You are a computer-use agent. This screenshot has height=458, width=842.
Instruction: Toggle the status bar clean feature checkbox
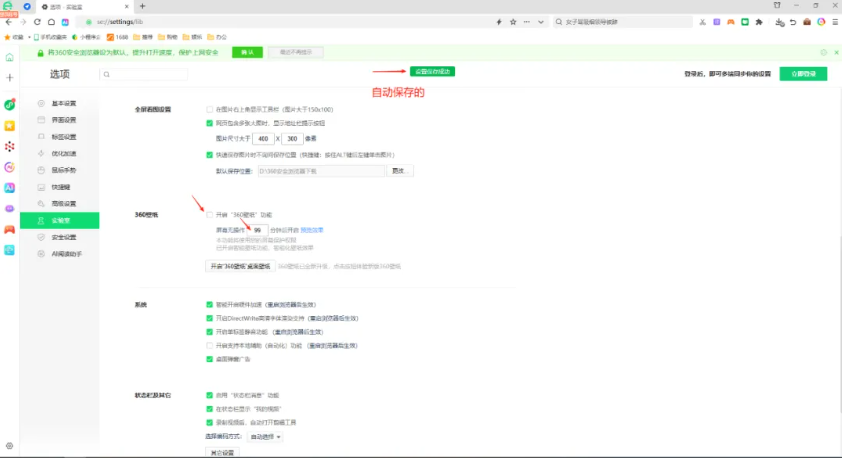click(209, 395)
